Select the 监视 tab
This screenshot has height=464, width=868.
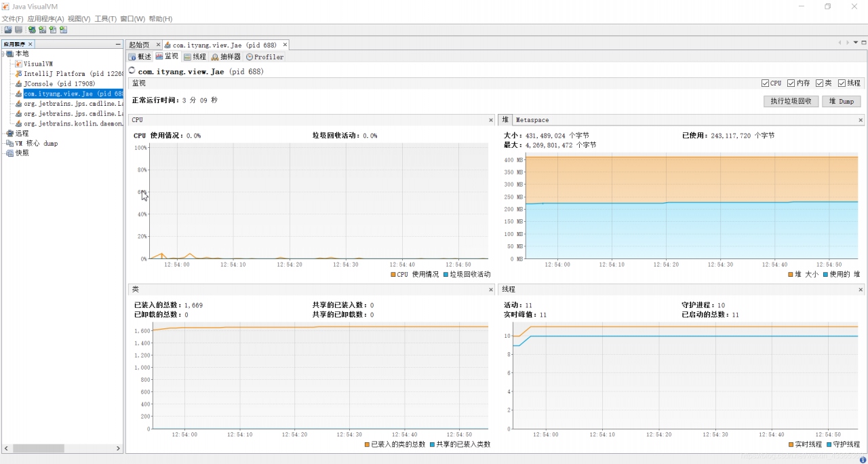pyautogui.click(x=167, y=56)
